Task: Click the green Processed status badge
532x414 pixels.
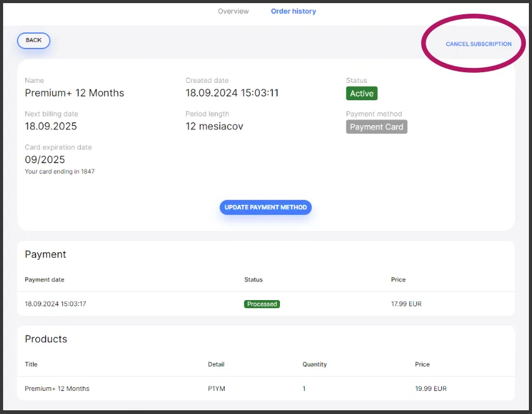Action: [x=262, y=304]
